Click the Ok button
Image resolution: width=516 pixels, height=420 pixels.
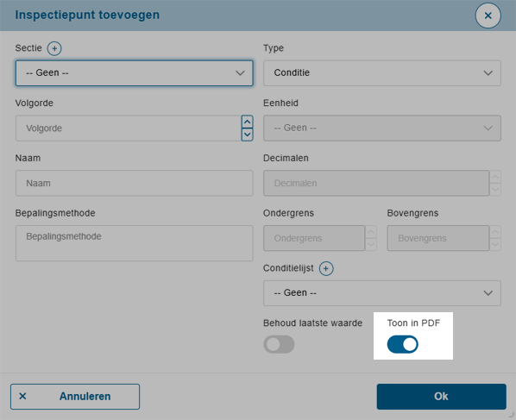(x=441, y=397)
